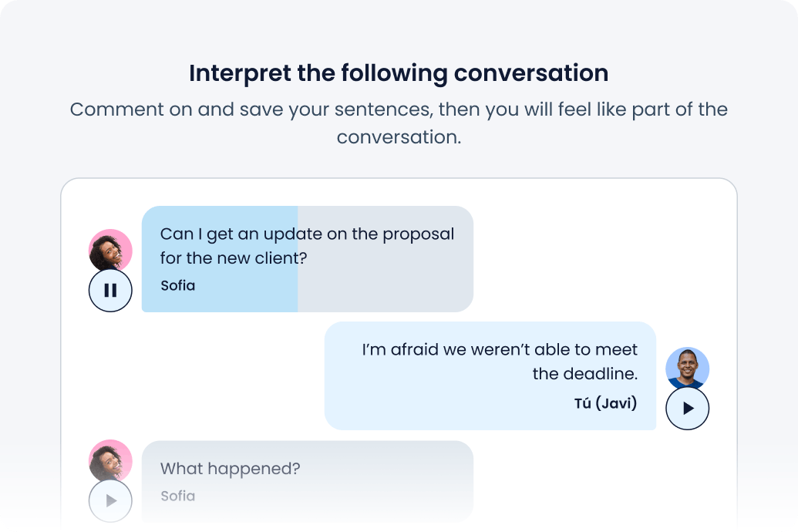The height and width of the screenshot is (532, 798).
Task: Click the "Tú (Javi)" speaker label
Action: coord(605,403)
